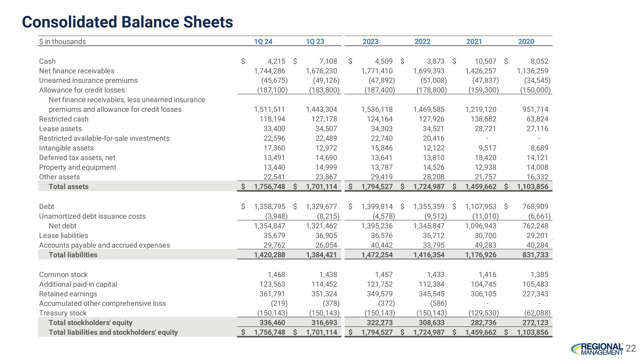Click the 2022 column header
The width and height of the screenshot is (644, 362).
tap(422, 41)
